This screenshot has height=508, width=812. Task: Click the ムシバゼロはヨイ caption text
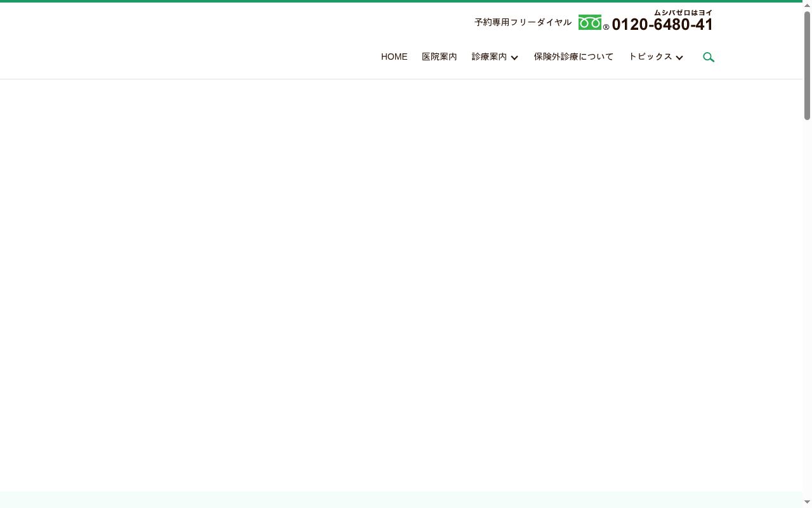pyautogui.click(x=683, y=12)
